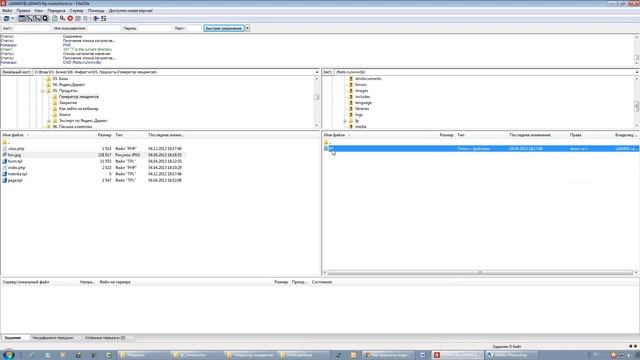The width and height of the screenshot is (640, 360).
Task: Click the Быстрое соединение button
Action: [224, 28]
